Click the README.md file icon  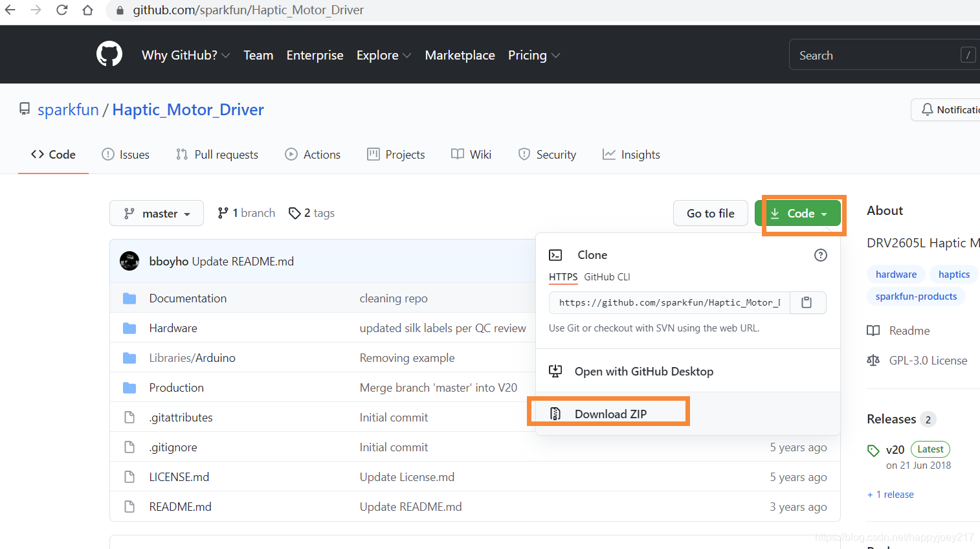(x=129, y=507)
